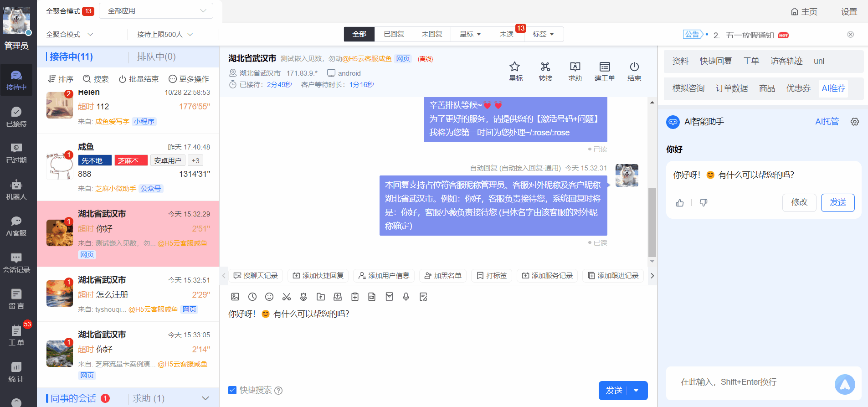Open 工单 in the sidebar
868x407 pixels.
point(16,335)
